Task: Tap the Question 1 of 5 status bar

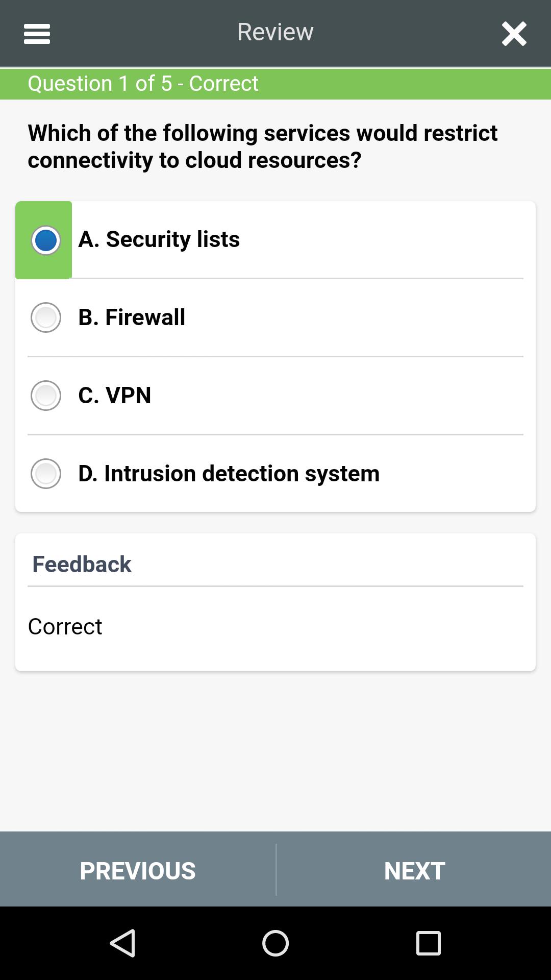Action: click(275, 84)
